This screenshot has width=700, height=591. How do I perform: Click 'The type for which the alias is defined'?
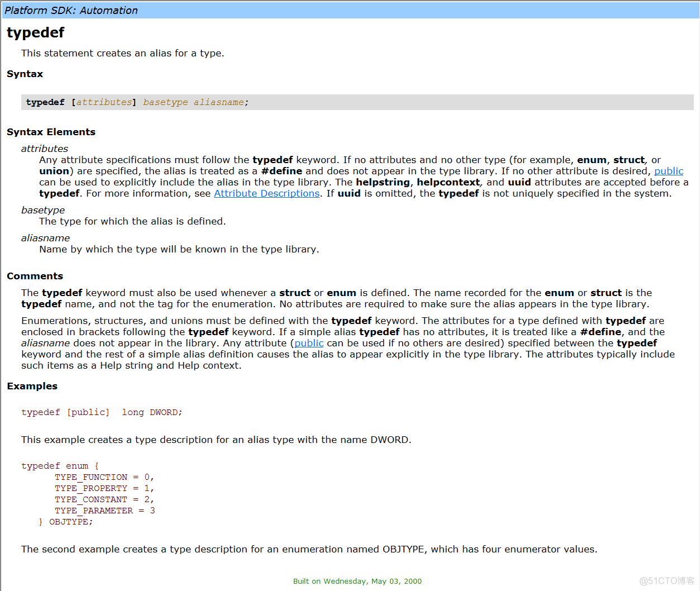132,221
